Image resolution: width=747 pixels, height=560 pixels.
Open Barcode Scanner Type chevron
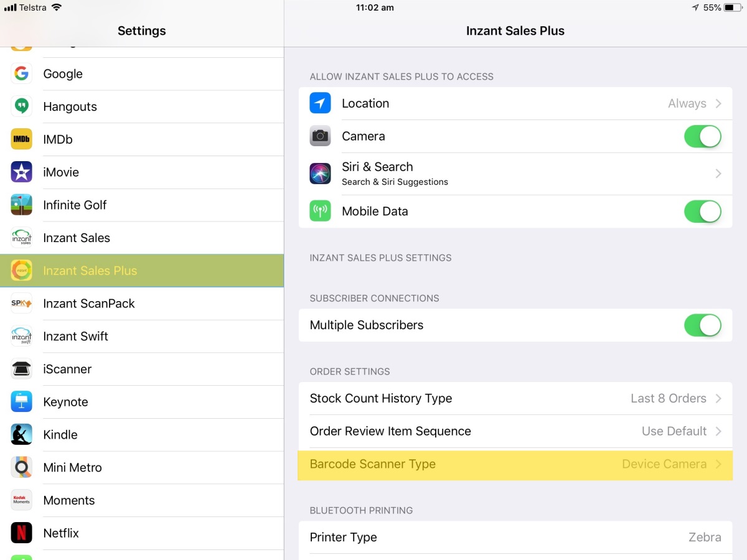(x=718, y=464)
